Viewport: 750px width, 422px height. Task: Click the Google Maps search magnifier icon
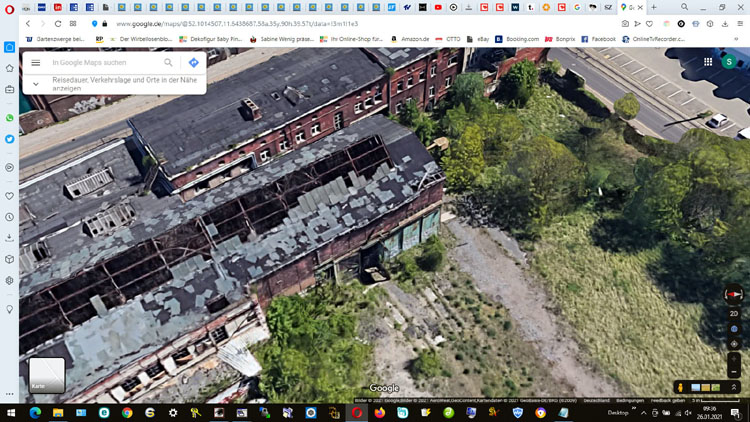(168, 63)
